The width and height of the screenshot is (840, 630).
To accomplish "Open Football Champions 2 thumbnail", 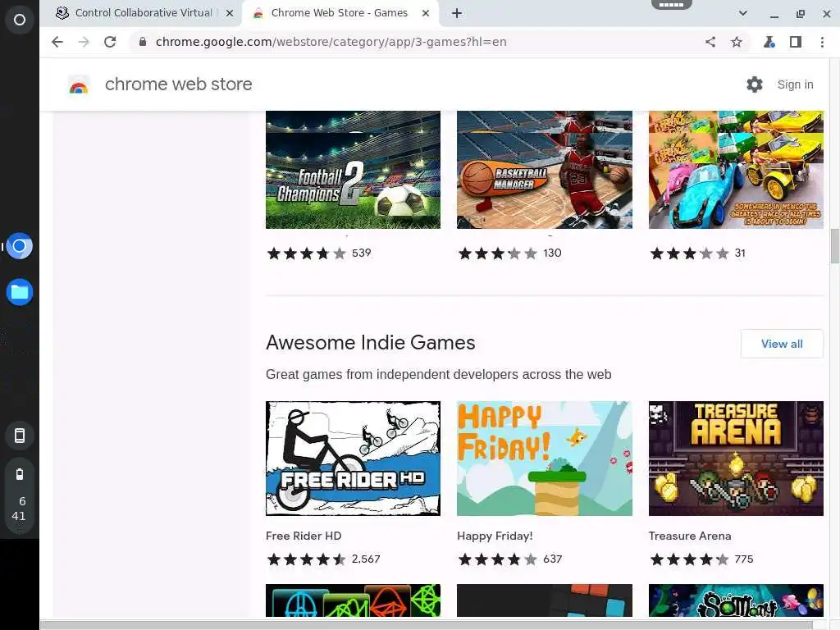I will pos(353,170).
